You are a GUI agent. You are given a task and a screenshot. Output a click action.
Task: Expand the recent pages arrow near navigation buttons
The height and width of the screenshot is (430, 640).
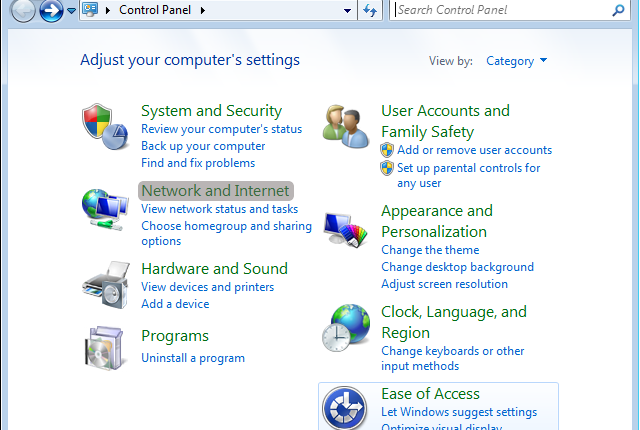pyautogui.click(x=71, y=11)
